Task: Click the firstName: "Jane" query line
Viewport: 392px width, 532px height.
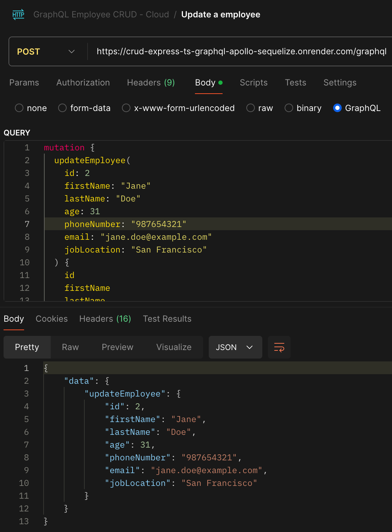Action: (x=108, y=186)
